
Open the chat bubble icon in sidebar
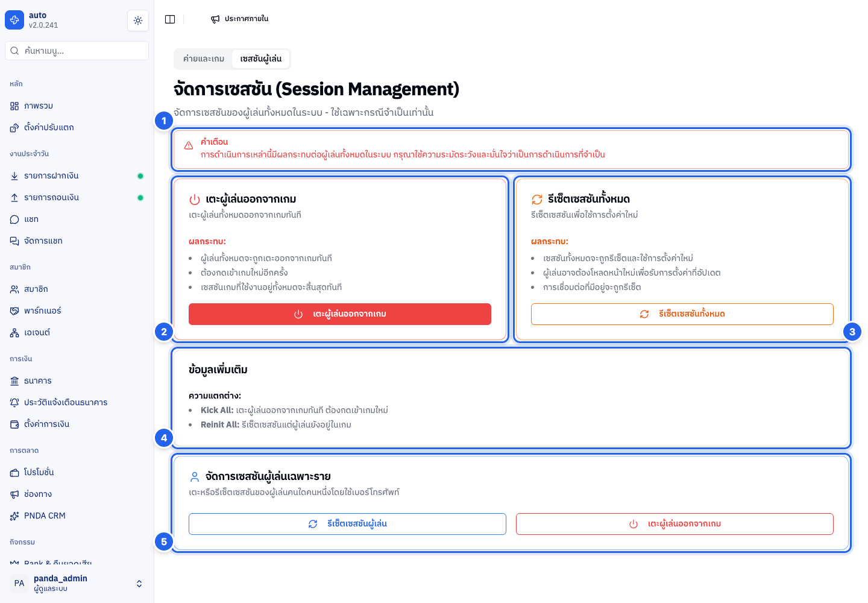pos(14,219)
